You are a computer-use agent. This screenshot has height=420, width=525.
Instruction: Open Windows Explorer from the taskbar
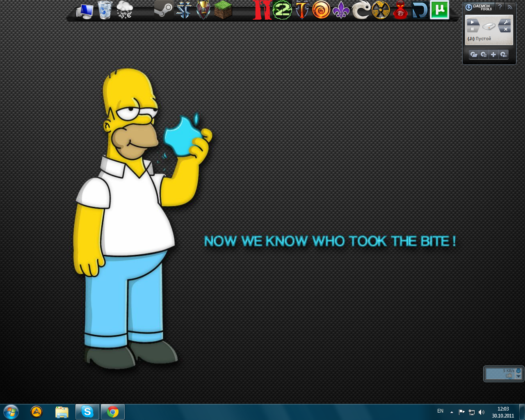click(62, 412)
